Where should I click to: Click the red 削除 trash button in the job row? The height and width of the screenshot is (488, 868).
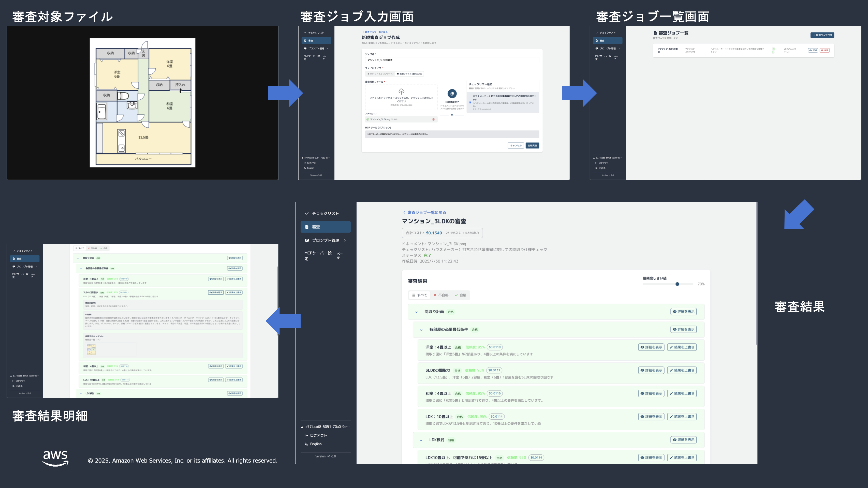point(825,51)
